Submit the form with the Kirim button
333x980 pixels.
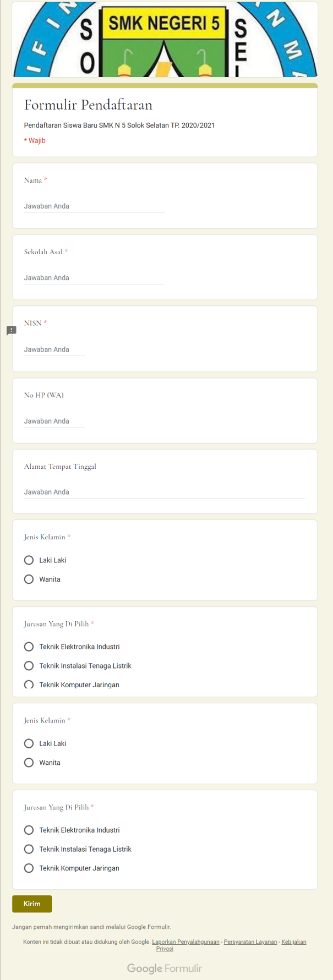point(32,904)
